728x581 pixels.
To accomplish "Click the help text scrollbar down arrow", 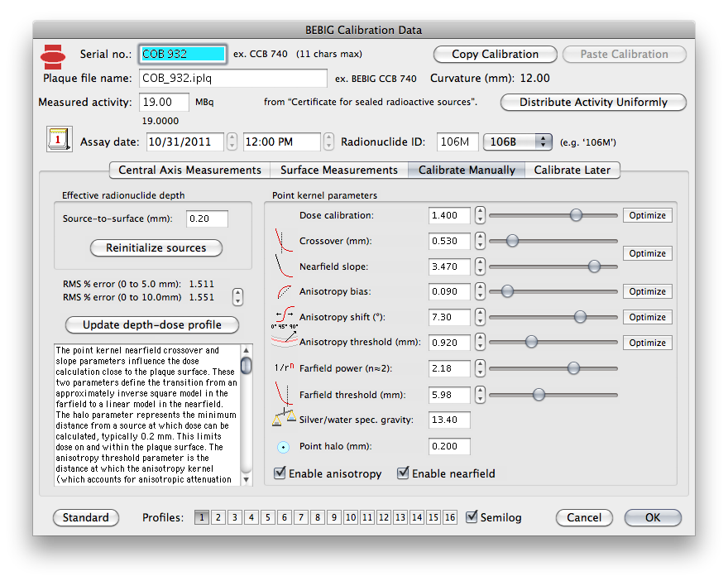I will [246, 479].
